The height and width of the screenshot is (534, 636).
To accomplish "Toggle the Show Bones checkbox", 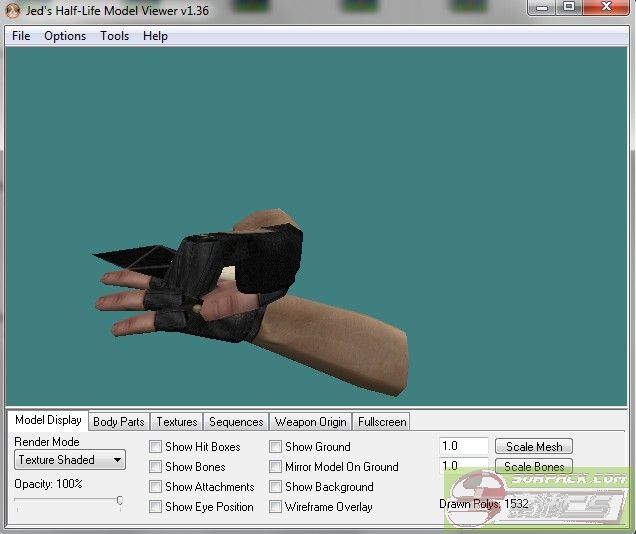I will tap(156, 467).
